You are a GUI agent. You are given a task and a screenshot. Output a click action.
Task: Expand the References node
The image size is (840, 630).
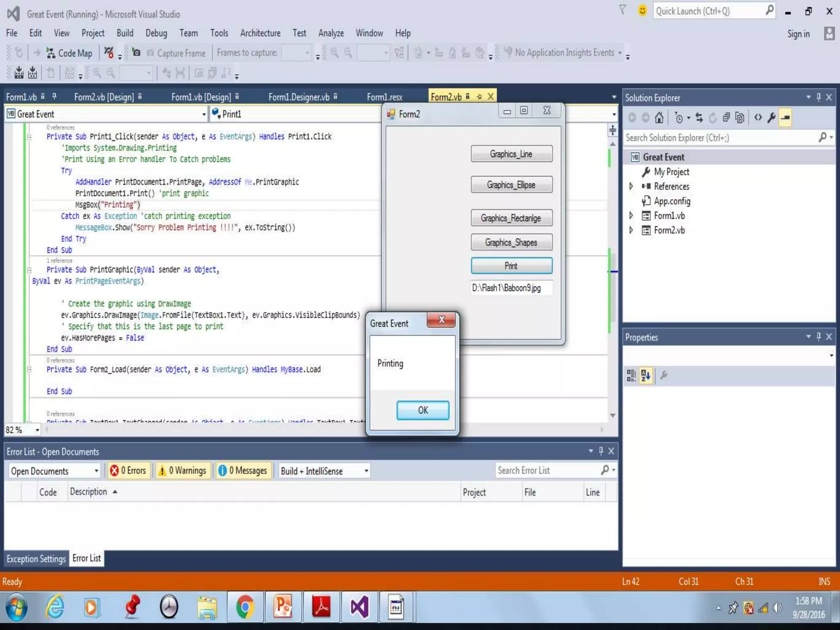point(631,186)
